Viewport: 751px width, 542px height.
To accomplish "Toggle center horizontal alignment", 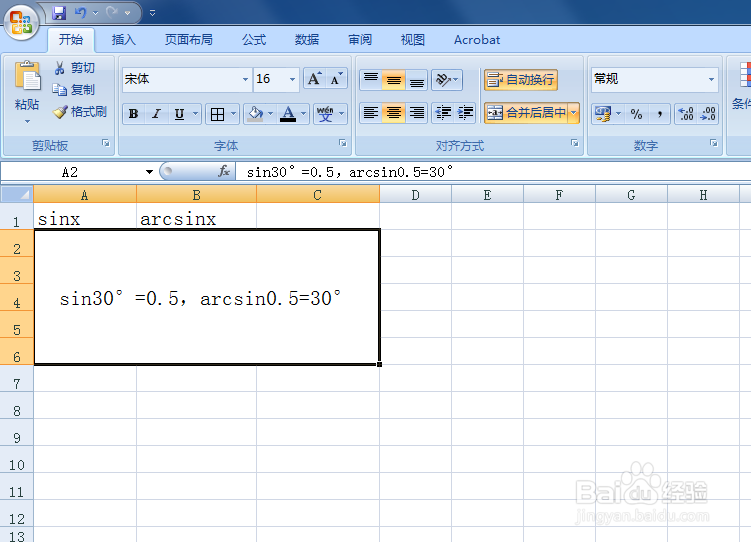I will 394,113.
